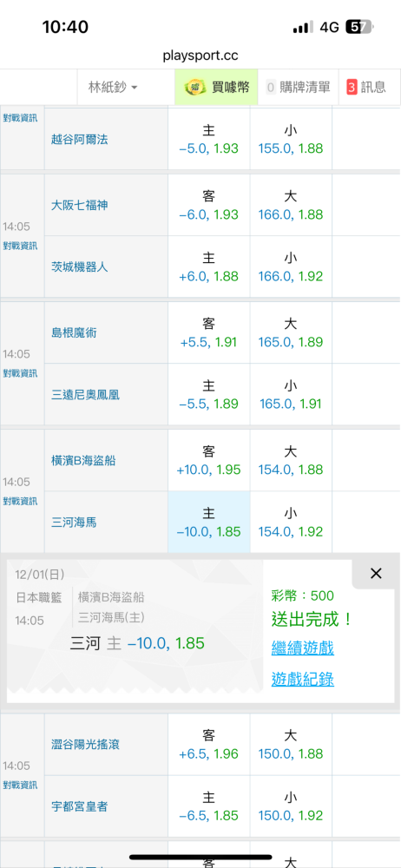Pick under 165.0 for 三遠尼奧鳳凰
401x868 pixels.
pyautogui.click(x=291, y=395)
